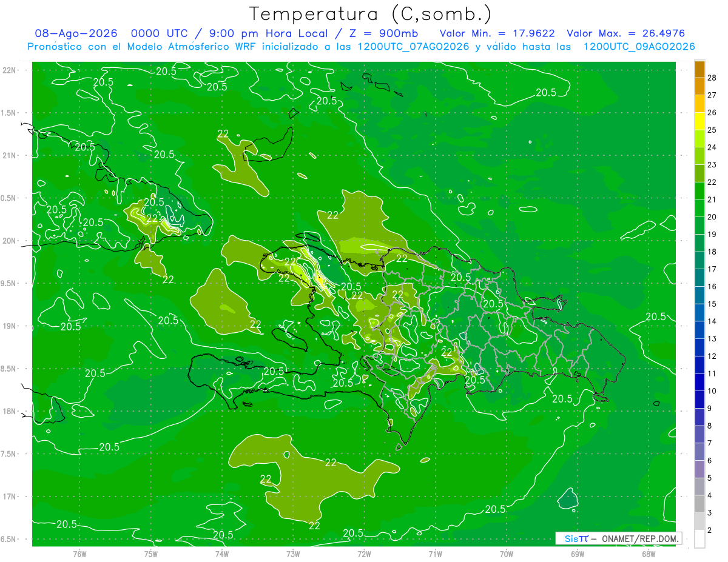
Task: Click the "1.5N" latitude axis label
Action: 9,113
